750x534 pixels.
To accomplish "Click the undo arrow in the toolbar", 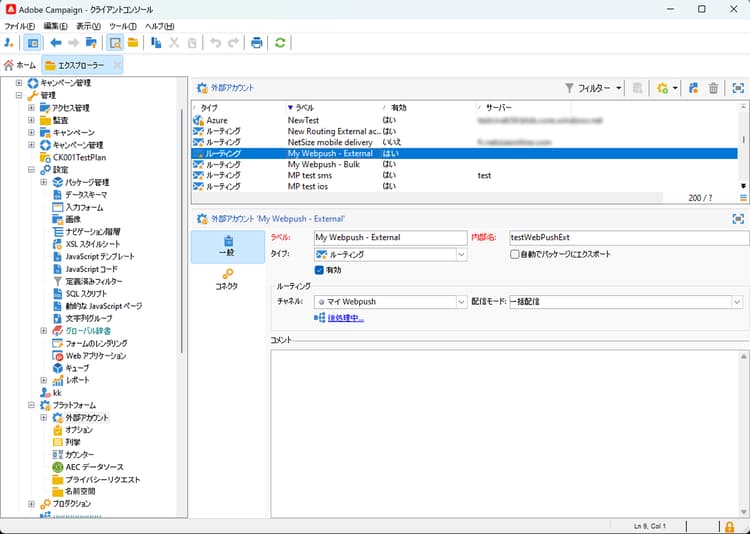I will (x=214, y=42).
